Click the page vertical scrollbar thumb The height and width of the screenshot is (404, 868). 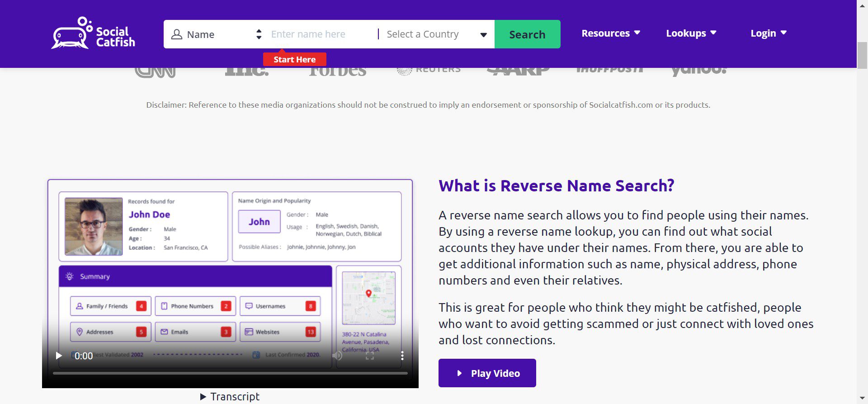862,55
